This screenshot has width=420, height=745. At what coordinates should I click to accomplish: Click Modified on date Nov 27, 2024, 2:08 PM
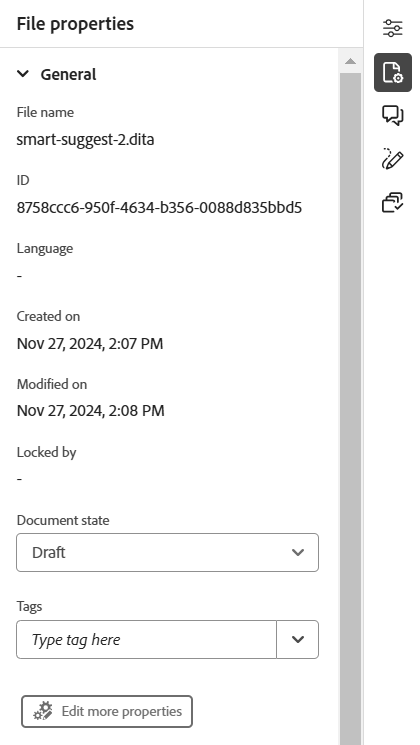(90, 411)
